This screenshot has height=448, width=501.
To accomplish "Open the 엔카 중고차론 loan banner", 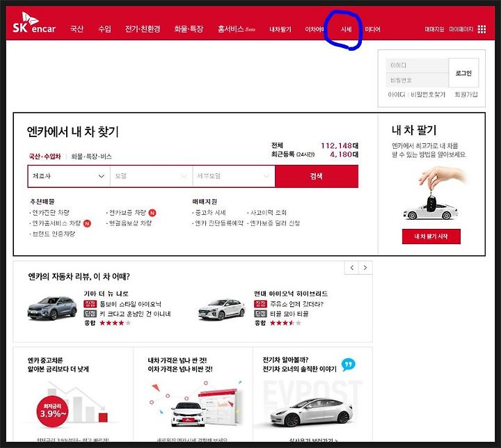I will (x=73, y=394).
